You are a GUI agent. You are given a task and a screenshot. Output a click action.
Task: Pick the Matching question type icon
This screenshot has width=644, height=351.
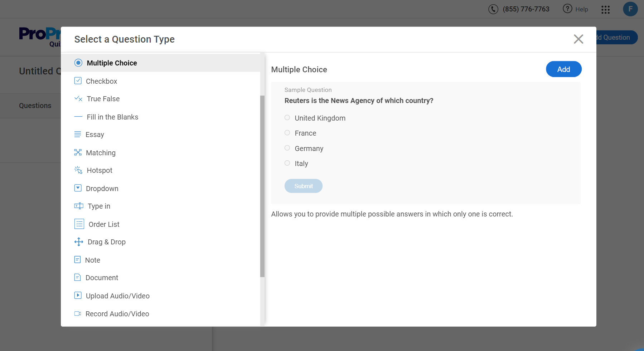point(78,152)
